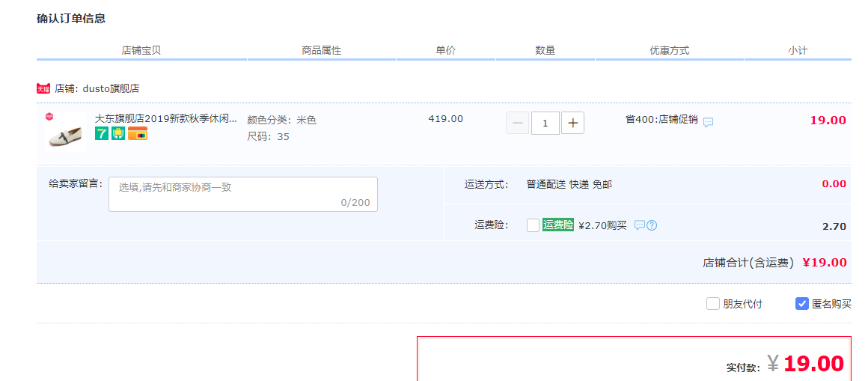The image size is (868, 381).
Task: Click the 颜色分类：米色 attribute text
Action: point(282,120)
